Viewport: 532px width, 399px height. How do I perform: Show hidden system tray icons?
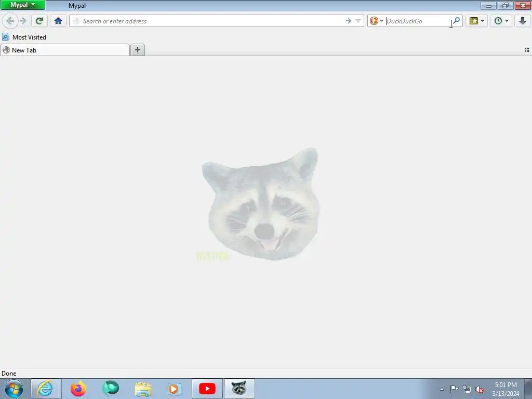click(442, 389)
